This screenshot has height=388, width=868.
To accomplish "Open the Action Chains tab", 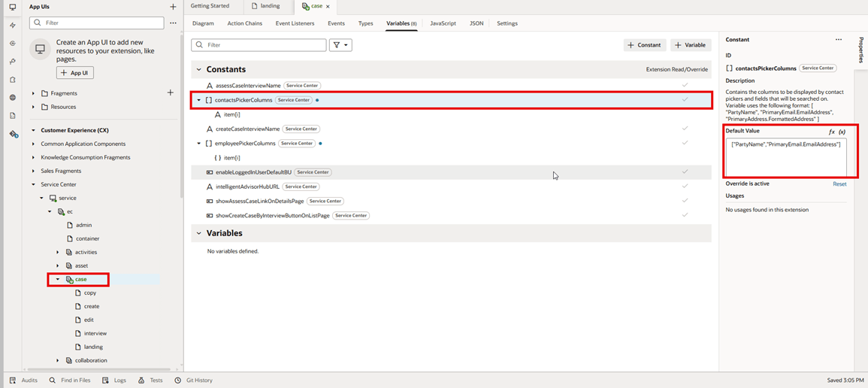I will (x=245, y=24).
